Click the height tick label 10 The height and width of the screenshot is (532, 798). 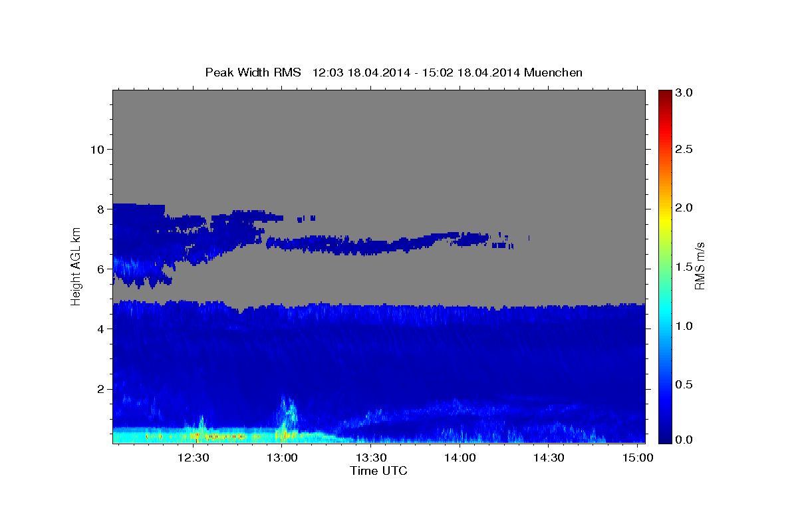[x=96, y=149]
